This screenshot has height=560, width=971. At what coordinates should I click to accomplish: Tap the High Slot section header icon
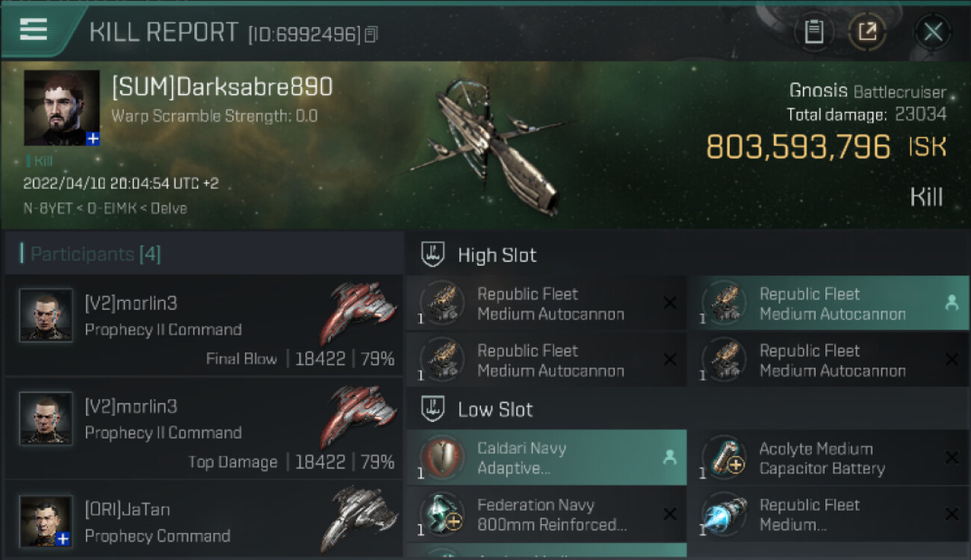coord(433,255)
